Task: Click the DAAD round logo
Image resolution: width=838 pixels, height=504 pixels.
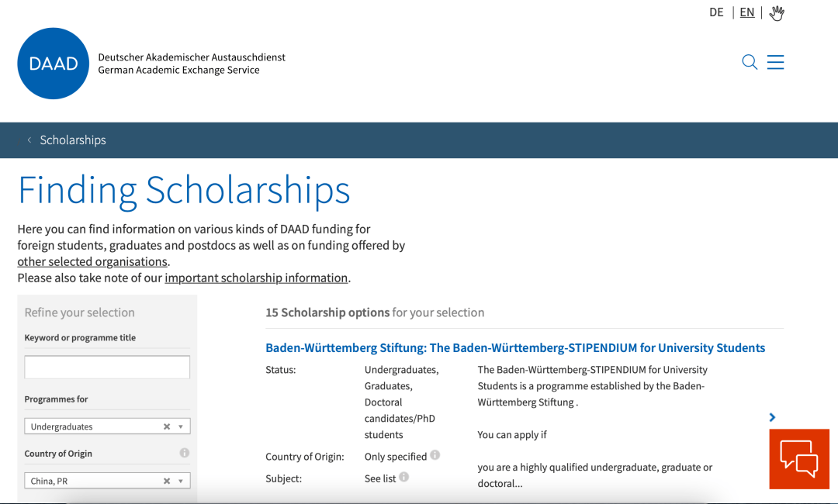Action: (54, 64)
